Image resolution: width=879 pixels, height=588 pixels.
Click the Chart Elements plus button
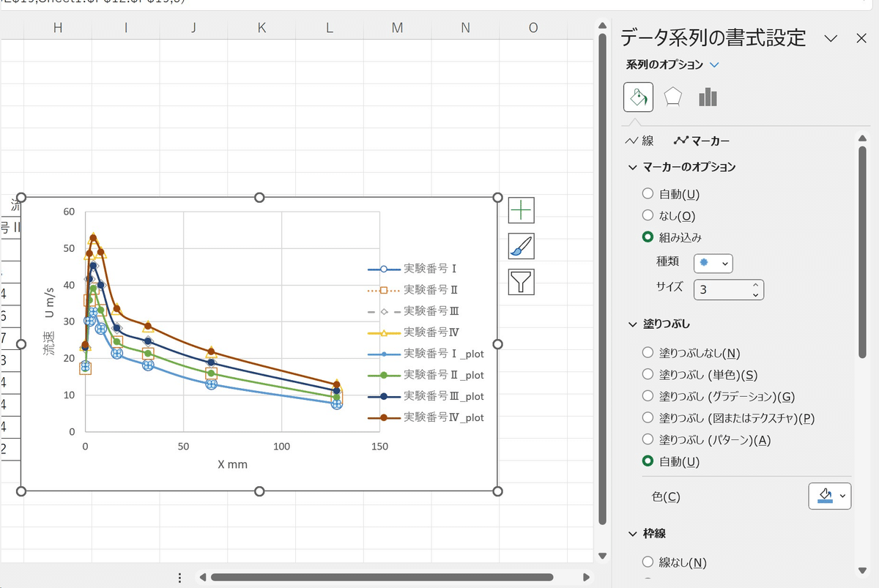(521, 210)
